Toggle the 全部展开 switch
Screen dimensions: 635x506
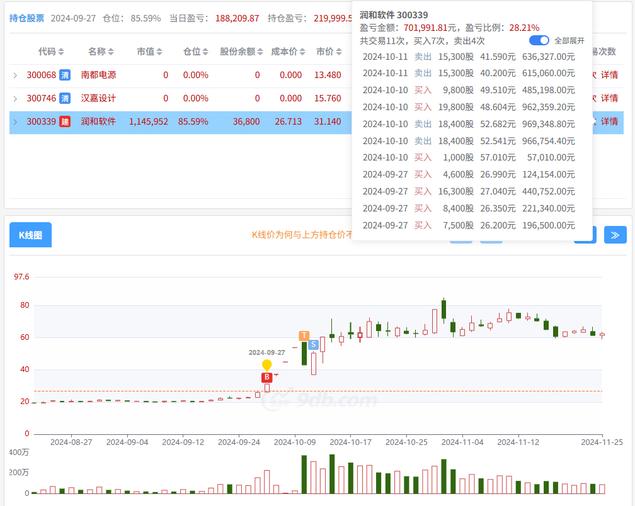click(539, 40)
